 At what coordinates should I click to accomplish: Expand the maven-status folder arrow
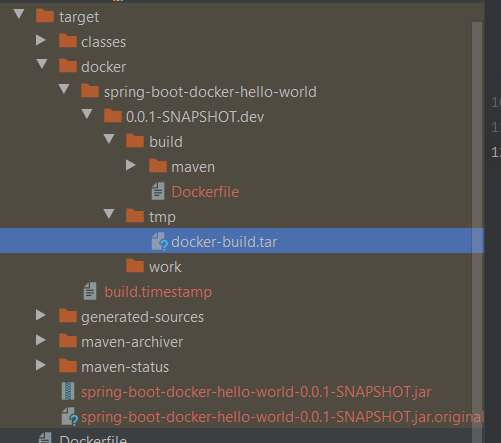tap(41, 365)
